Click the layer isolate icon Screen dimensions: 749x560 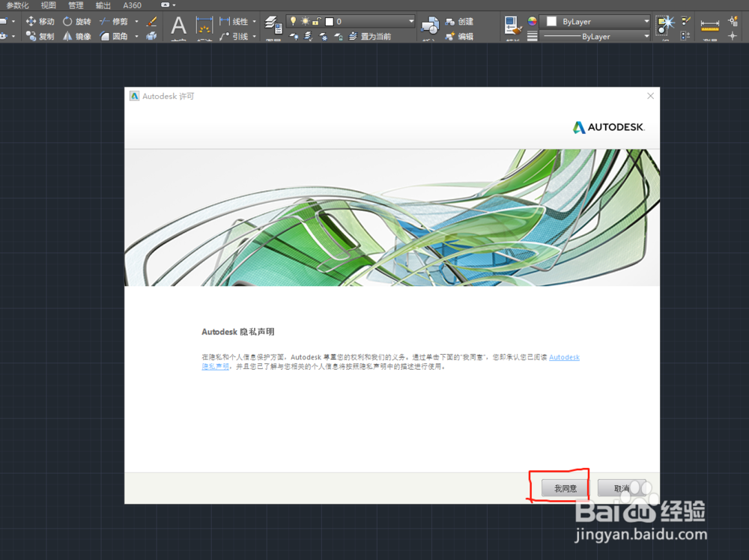click(x=309, y=36)
